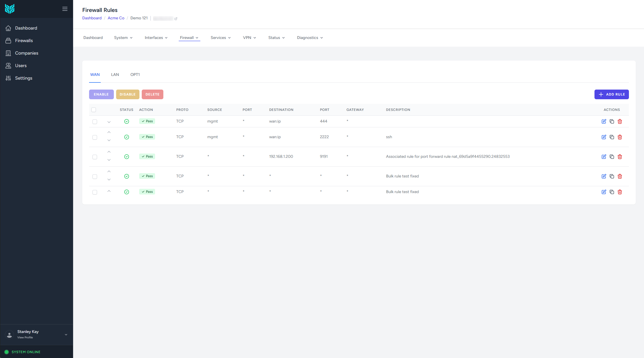Select the port 444 rule checkbox
This screenshot has height=358, width=644.
coord(95,122)
